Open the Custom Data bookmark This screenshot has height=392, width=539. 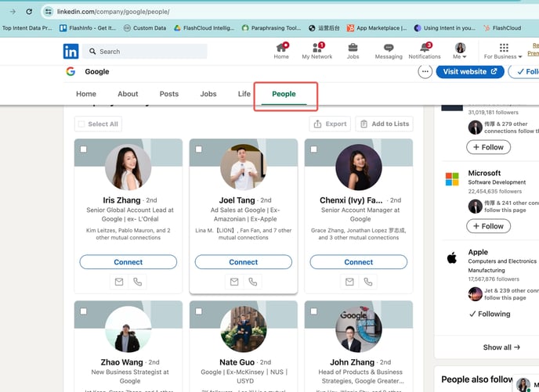[x=145, y=28]
